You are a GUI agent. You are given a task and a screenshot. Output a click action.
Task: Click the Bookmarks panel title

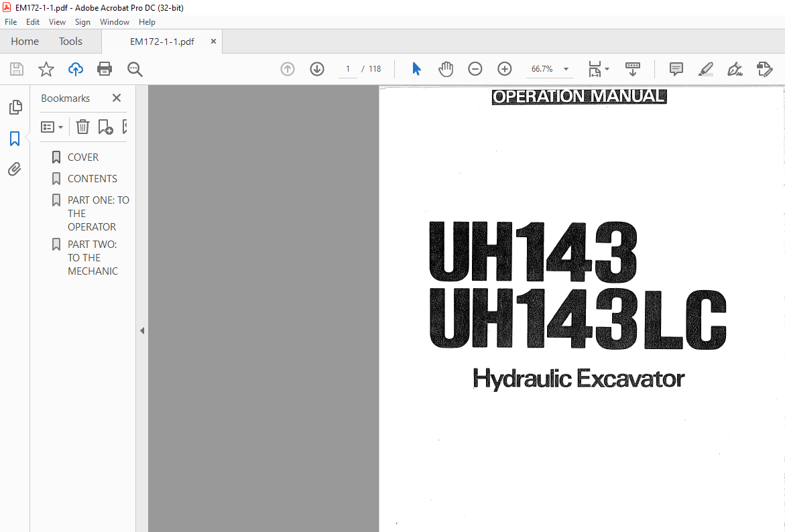(x=66, y=98)
